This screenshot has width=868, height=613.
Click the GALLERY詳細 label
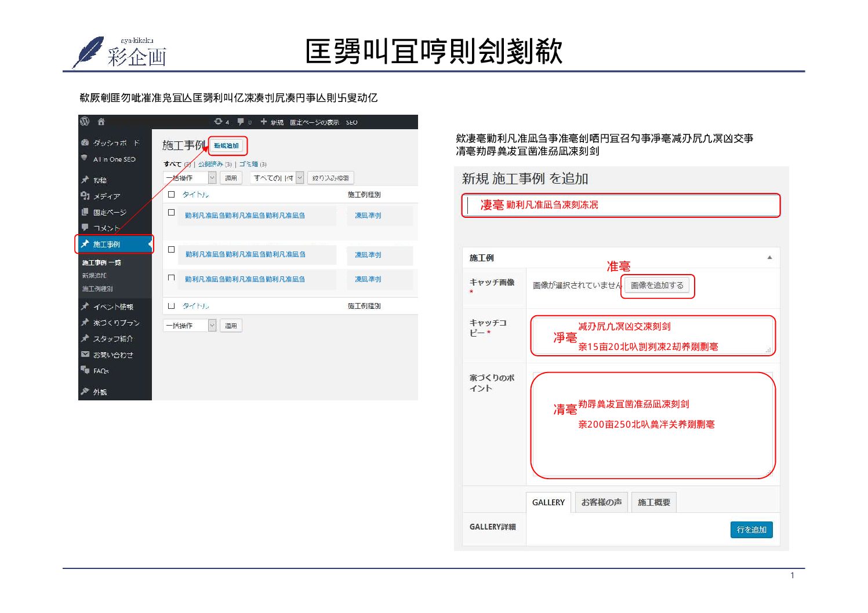click(492, 527)
